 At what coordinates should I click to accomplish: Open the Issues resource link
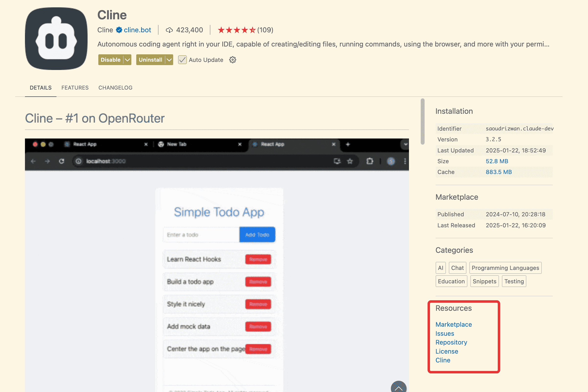[x=445, y=334]
